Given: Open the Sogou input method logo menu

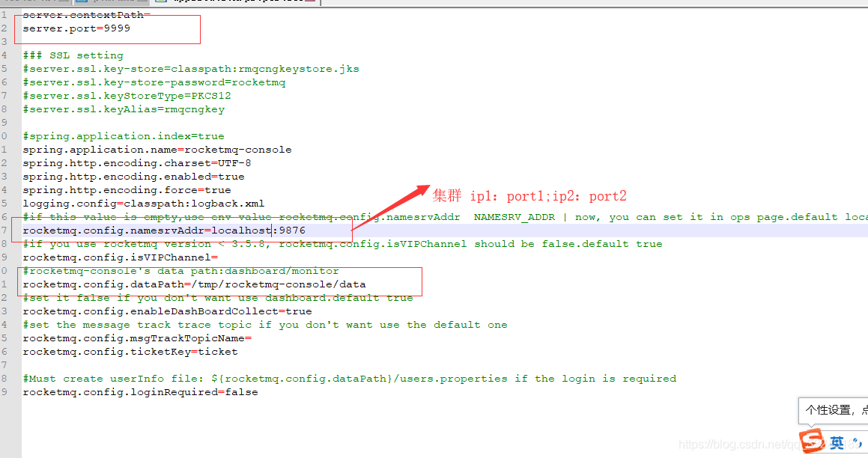Looking at the screenshot, I should pyautogui.click(x=812, y=440).
